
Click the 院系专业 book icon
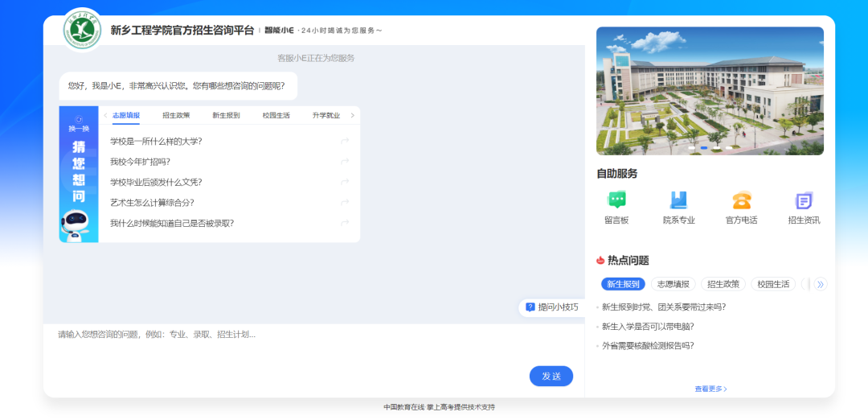tap(678, 201)
